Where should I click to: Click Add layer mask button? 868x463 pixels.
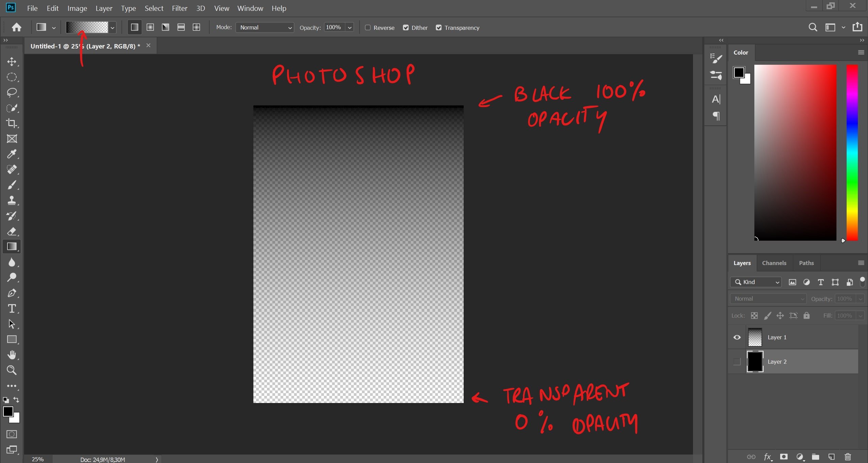(784, 457)
